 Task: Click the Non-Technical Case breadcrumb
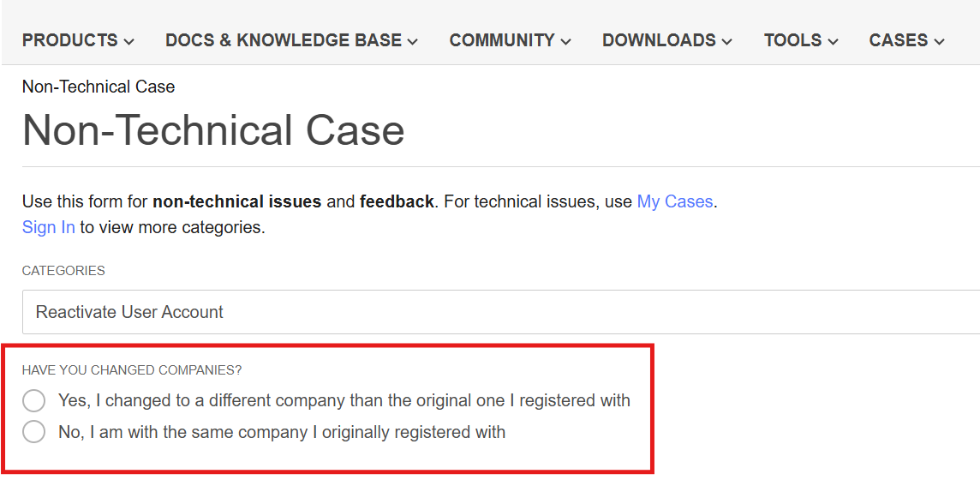click(98, 87)
